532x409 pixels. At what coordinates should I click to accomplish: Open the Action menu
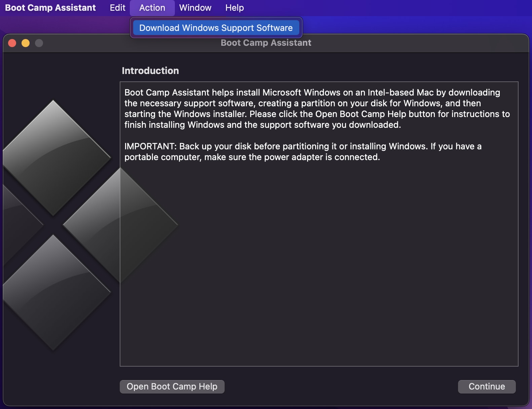point(152,8)
